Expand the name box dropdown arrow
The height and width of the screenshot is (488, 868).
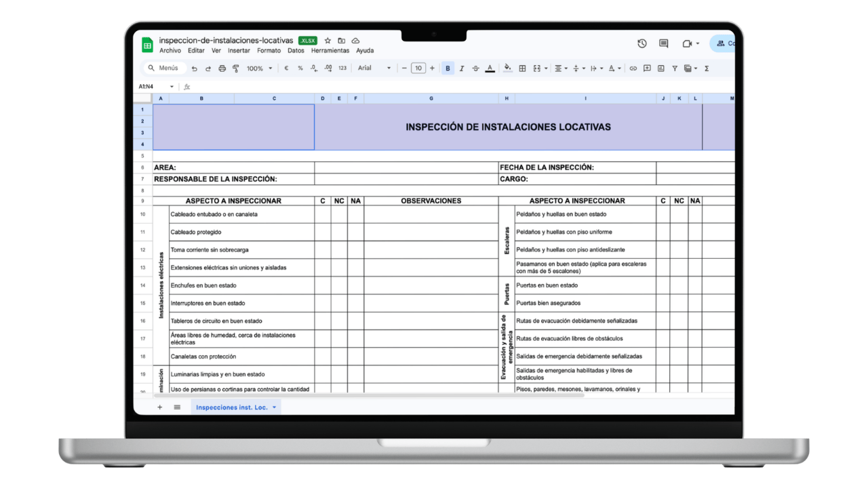click(172, 87)
